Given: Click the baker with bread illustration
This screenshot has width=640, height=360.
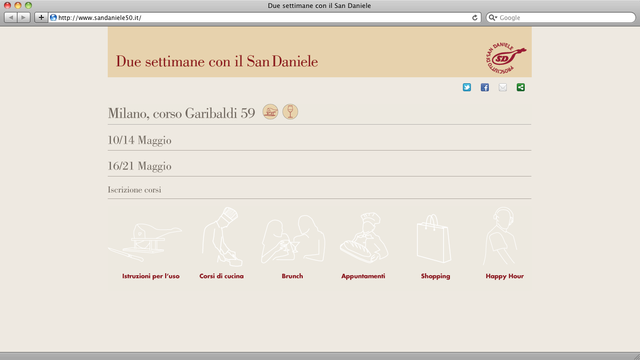Looking at the screenshot, I should [x=364, y=238].
